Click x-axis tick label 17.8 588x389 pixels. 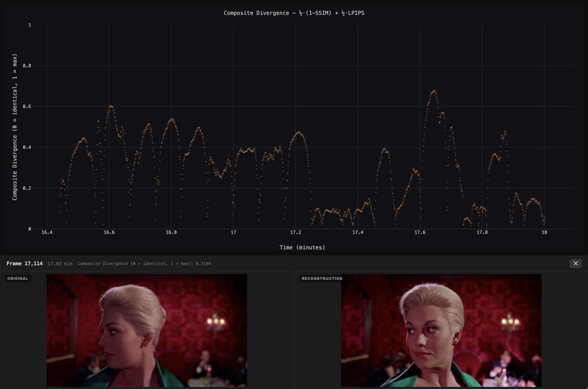coord(482,232)
